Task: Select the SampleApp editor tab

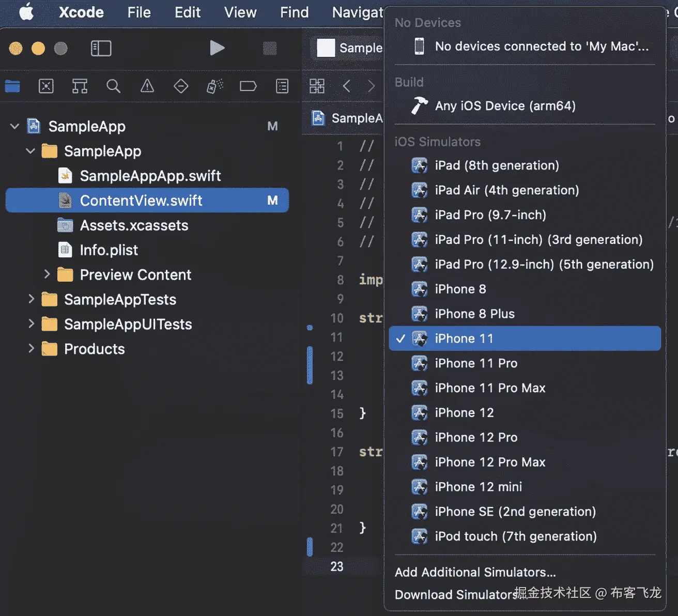Action: point(347,118)
